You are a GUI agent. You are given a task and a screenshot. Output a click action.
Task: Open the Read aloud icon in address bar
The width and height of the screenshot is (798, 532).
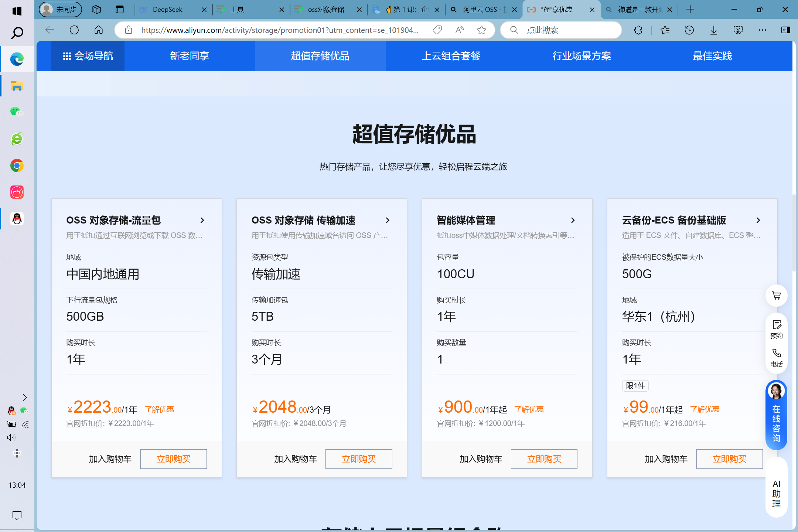(460, 30)
